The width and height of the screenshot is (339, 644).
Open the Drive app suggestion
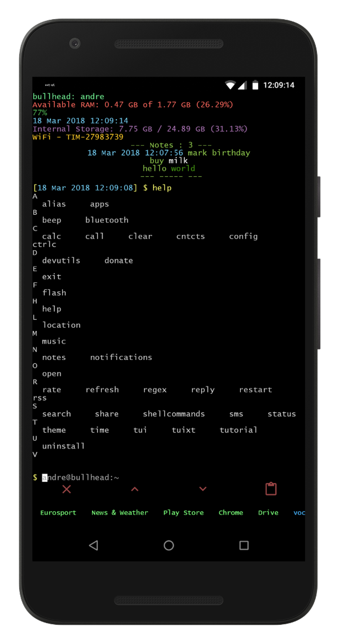[x=268, y=512]
